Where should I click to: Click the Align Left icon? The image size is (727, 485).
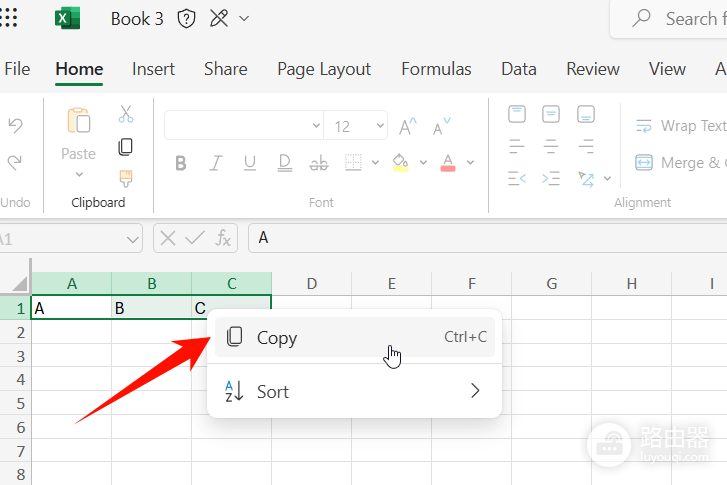pos(517,147)
